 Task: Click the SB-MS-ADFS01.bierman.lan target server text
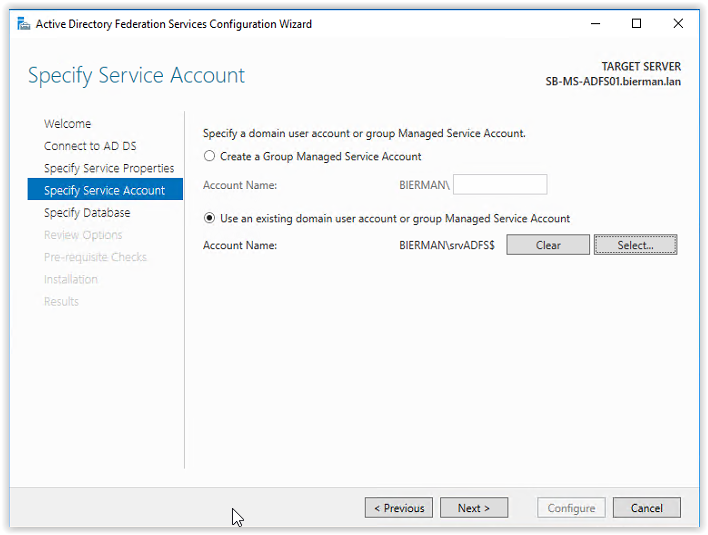click(x=613, y=82)
